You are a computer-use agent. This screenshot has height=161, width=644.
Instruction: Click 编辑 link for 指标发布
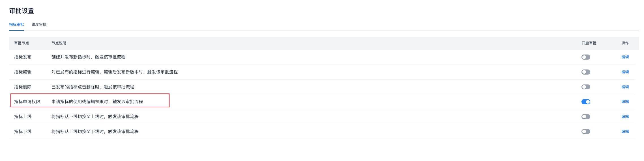(x=625, y=57)
